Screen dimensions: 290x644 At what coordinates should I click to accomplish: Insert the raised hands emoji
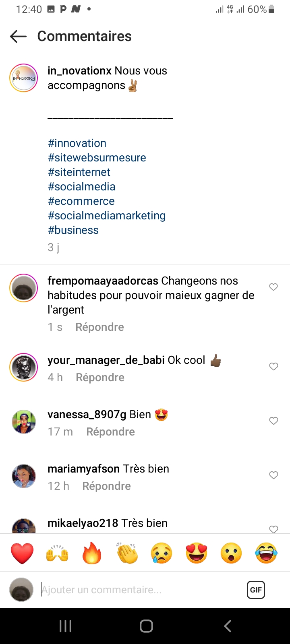(57, 553)
